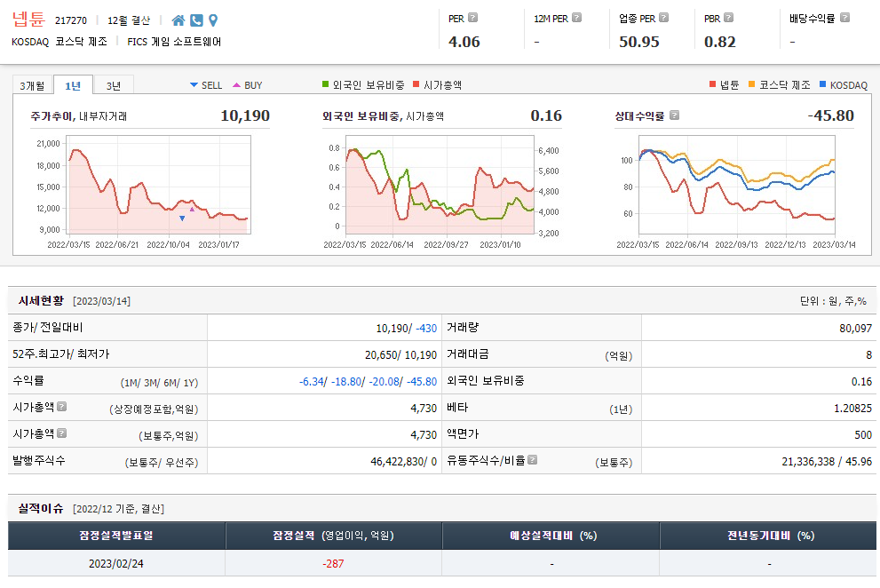Switch chart period to 3년 tab

[x=114, y=85]
